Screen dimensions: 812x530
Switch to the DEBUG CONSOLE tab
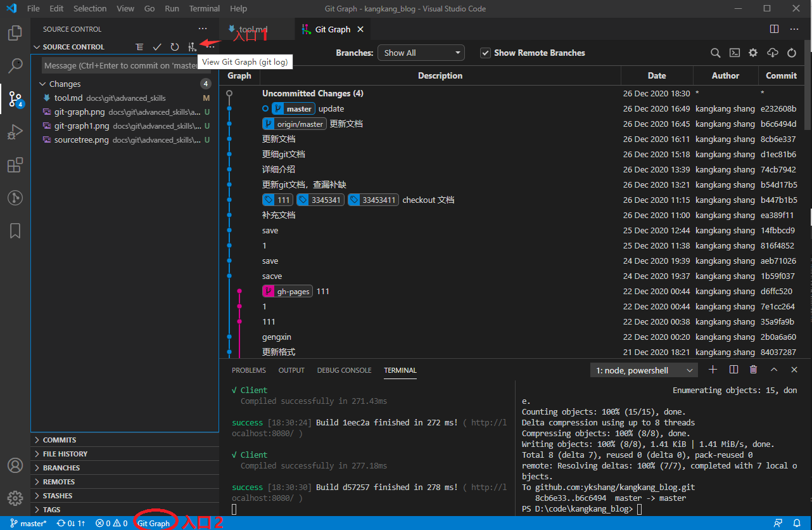tap(345, 370)
